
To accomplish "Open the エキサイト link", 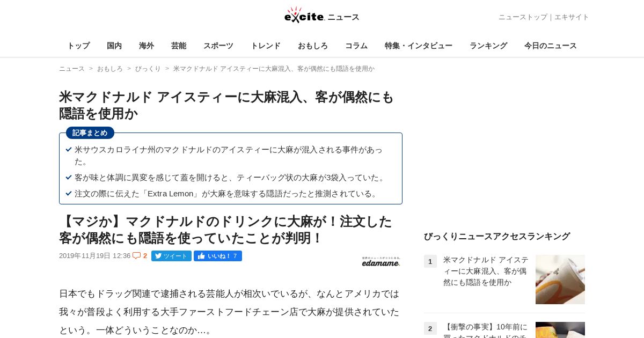I will (572, 17).
